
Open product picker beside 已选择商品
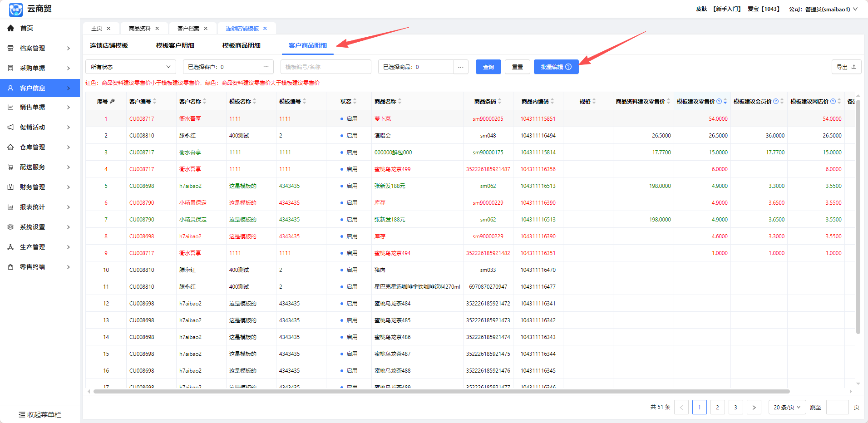point(461,67)
